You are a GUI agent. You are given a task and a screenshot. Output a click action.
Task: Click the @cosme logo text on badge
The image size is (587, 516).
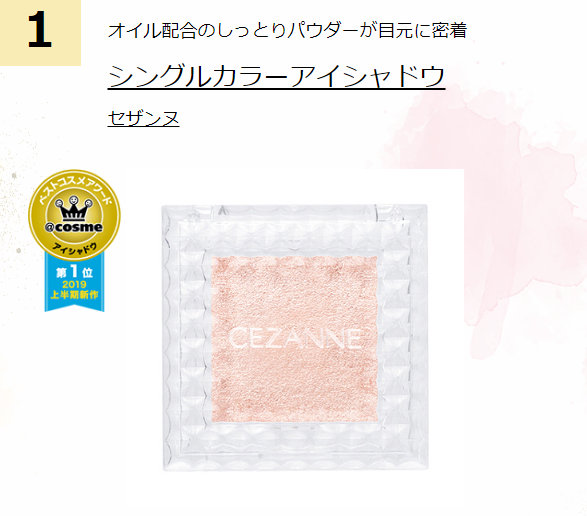click(x=74, y=227)
